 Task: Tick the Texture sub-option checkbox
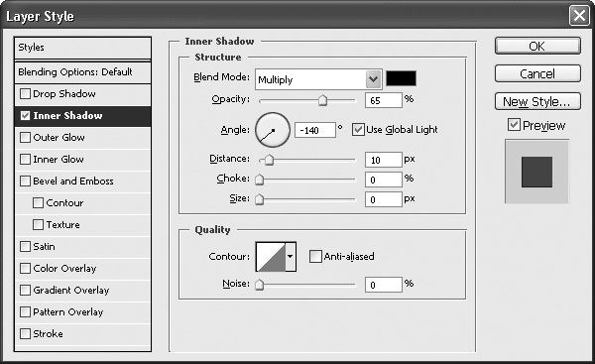[38, 225]
